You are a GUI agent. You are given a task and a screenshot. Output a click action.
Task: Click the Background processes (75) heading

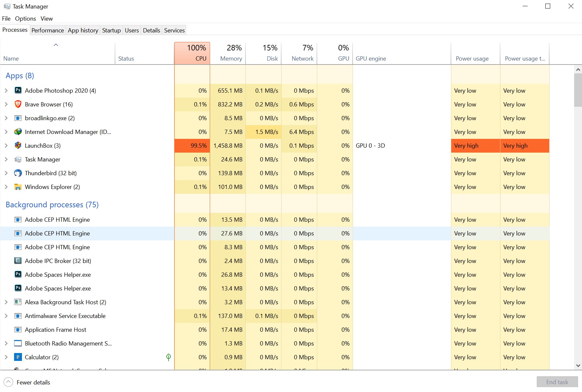coord(52,205)
